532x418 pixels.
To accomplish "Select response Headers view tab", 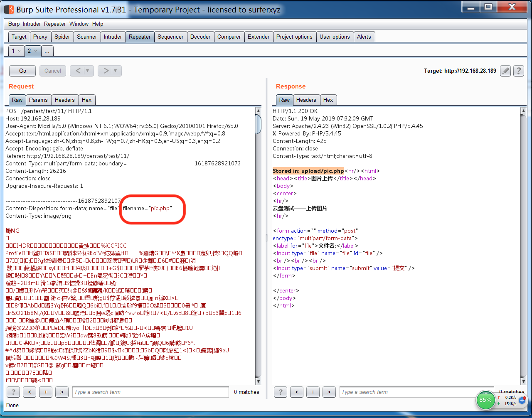I will point(306,100).
